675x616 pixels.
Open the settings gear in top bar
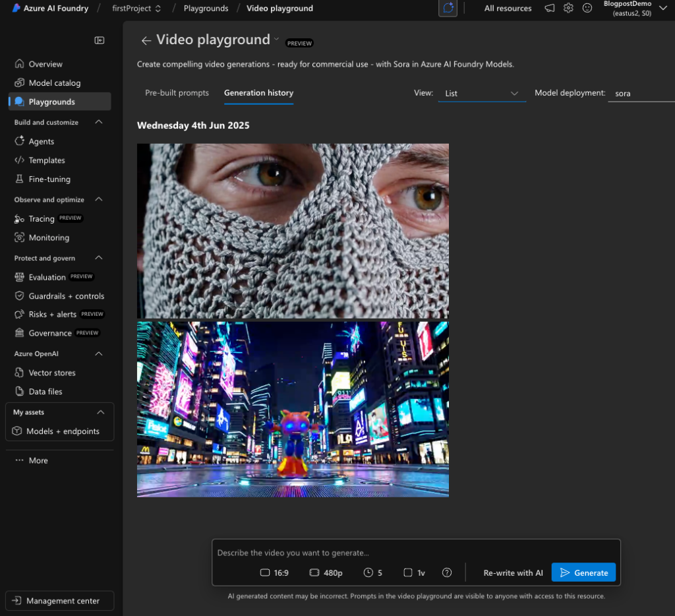(568, 9)
